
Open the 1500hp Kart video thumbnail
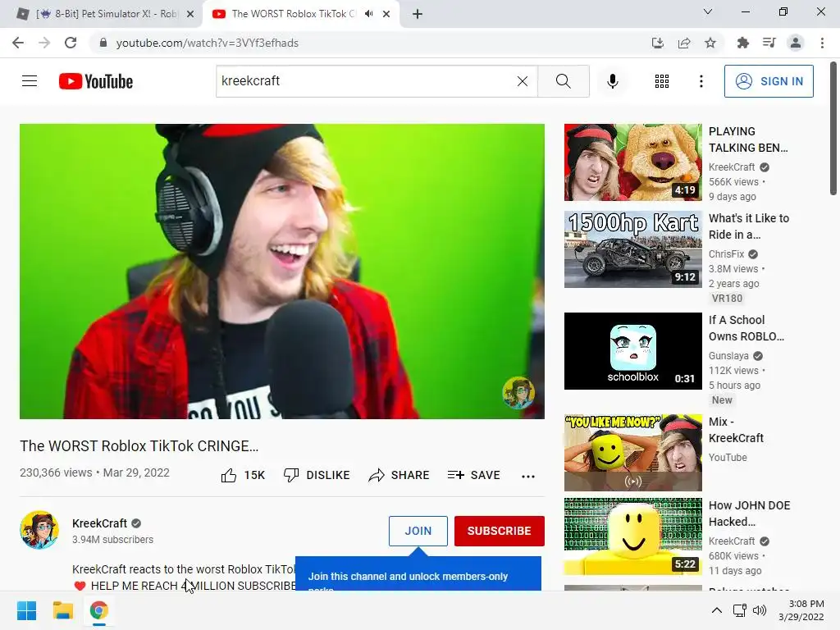click(632, 249)
